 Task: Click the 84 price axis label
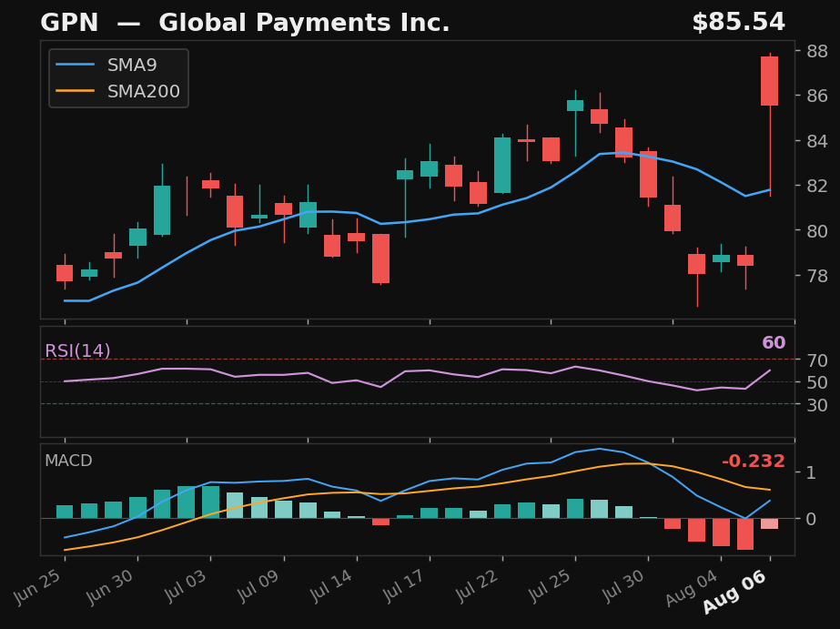(817, 141)
